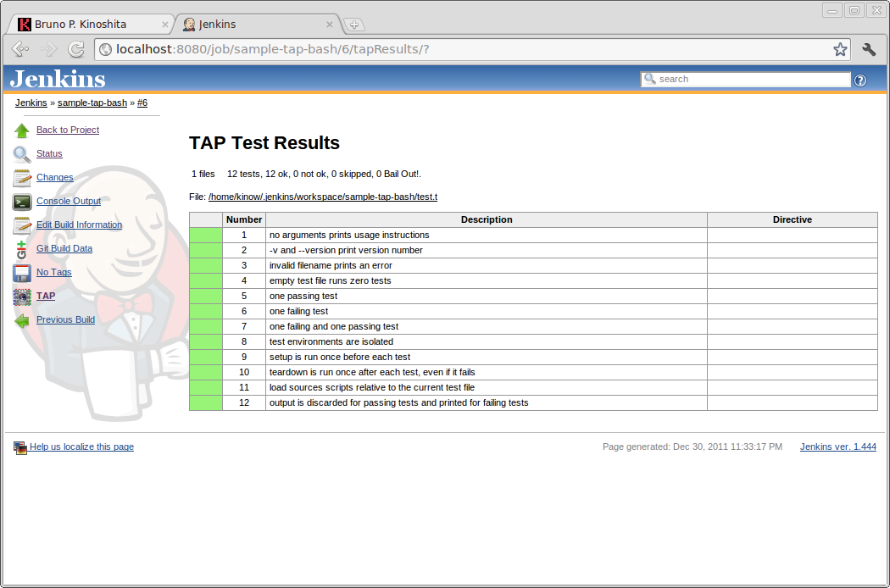
Task: Click the green Back to Project arrow icon
Action: 22,130
